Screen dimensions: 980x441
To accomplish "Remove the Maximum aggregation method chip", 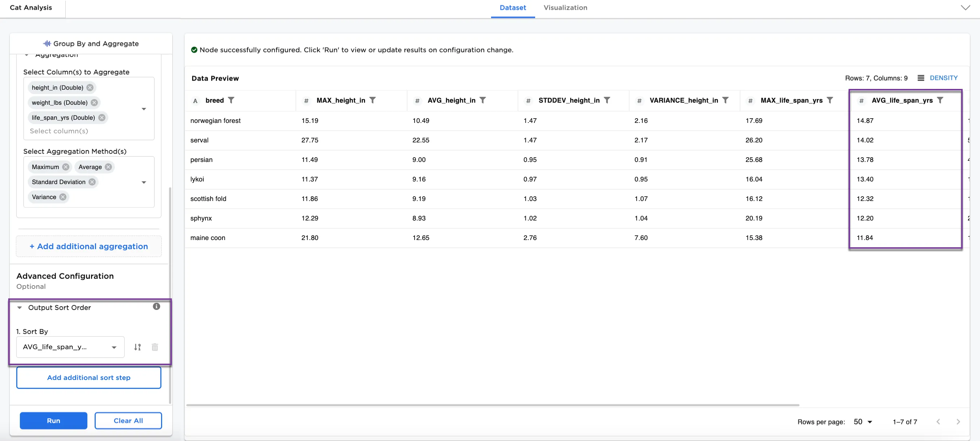I will click(x=65, y=167).
